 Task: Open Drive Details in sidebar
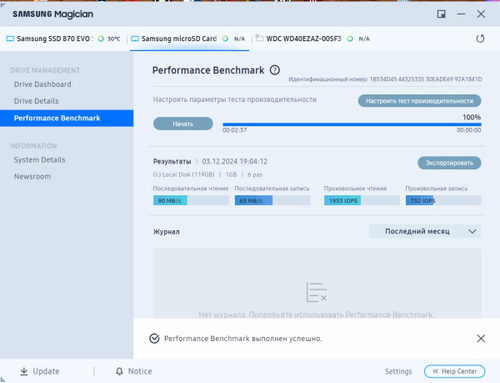(36, 101)
